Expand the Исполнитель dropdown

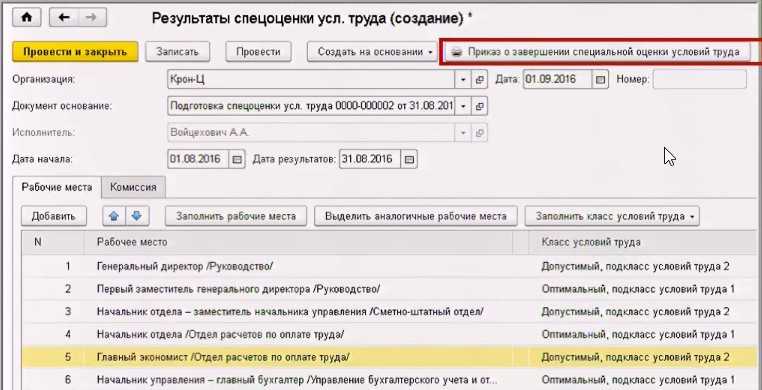pyautogui.click(x=463, y=132)
